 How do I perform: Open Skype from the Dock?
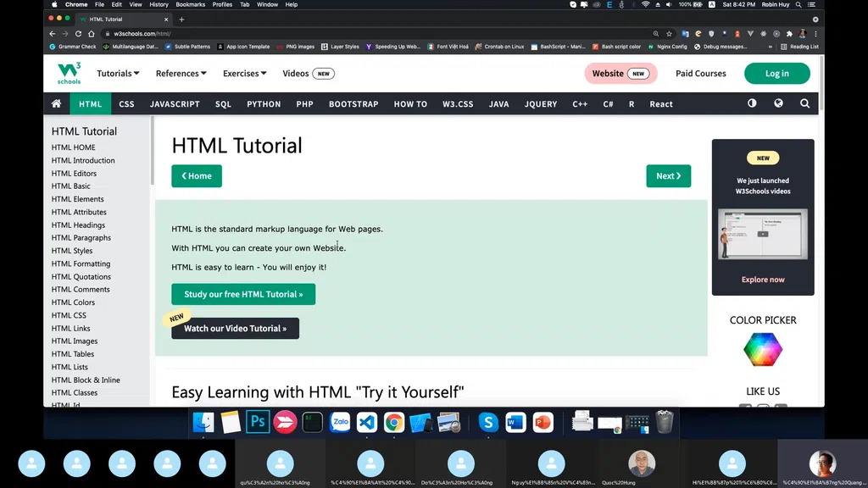pos(488,422)
